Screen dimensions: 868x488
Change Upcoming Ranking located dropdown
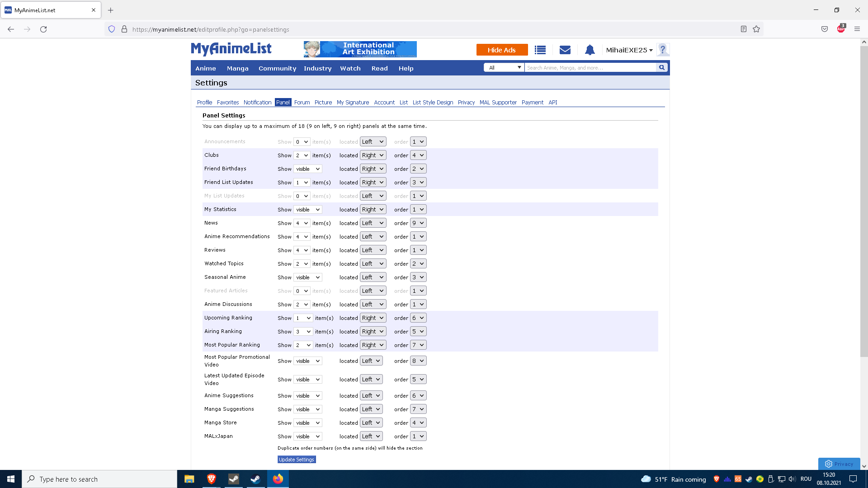(373, 318)
